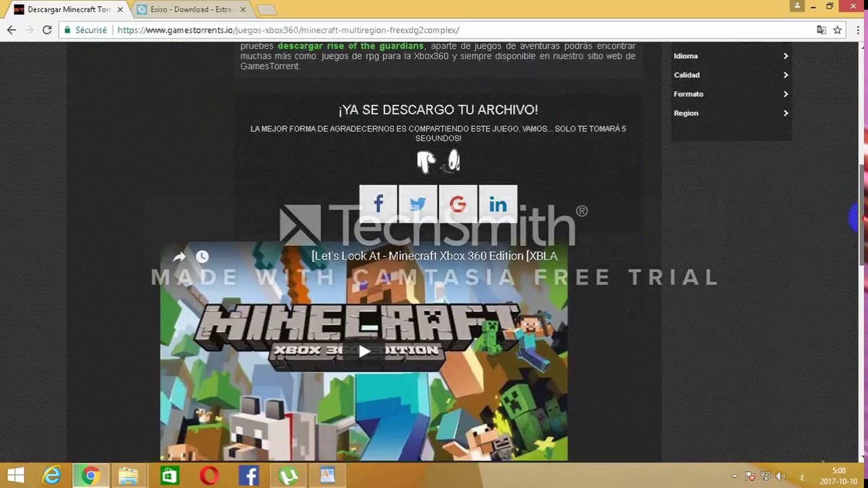The width and height of the screenshot is (868, 488).
Task: Open the taskbar clock and date
Action: coord(839,476)
